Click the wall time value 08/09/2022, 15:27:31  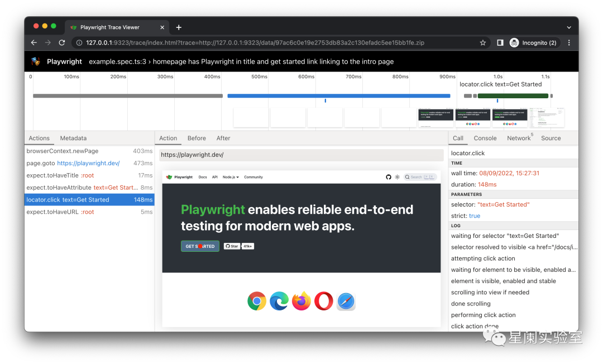[509, 174]
